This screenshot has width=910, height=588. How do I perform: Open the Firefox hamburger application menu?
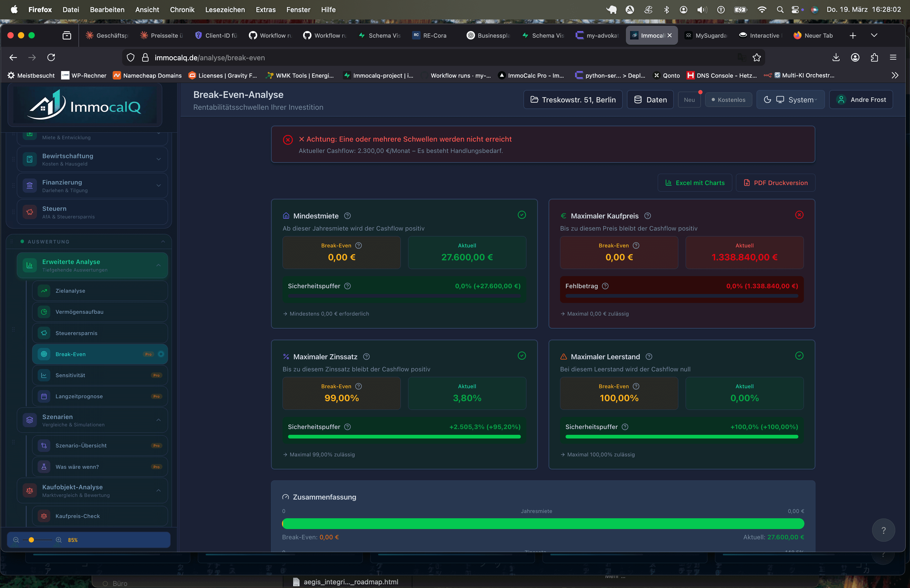893,58
